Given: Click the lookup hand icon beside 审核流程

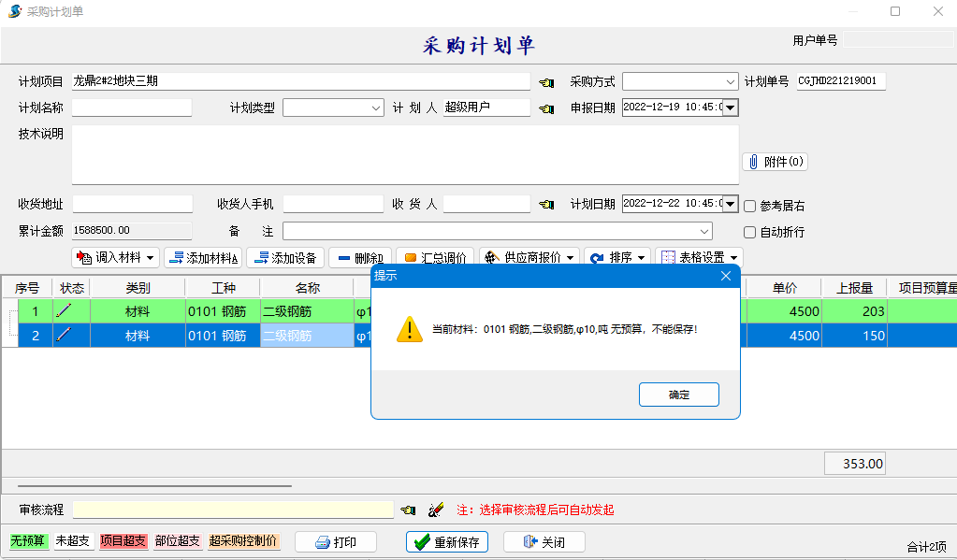Looking at the screenshot, I should tap(408, 510).
